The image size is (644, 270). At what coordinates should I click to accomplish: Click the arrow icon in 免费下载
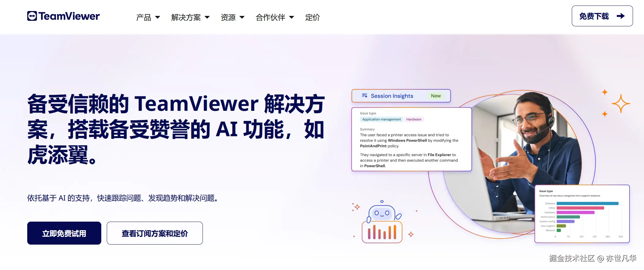pos(621,16)
